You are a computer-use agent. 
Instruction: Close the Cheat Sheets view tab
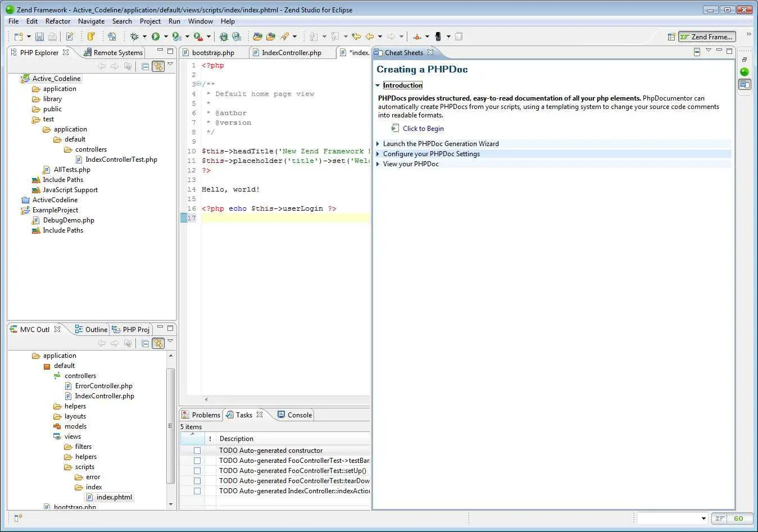[x=430, y=52]
